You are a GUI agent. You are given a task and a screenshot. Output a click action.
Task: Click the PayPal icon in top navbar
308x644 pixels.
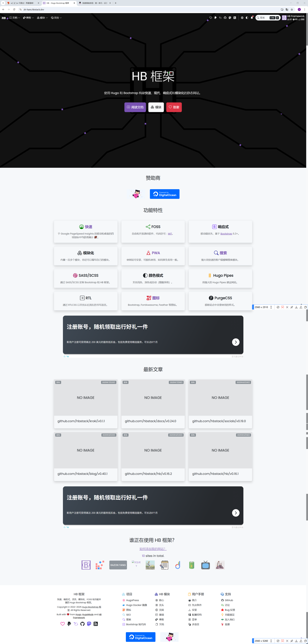[x=215, y=18]
